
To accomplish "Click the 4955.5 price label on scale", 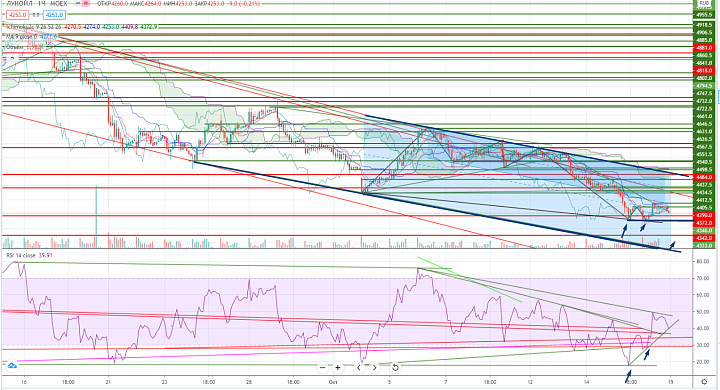I will pos(704,15).
